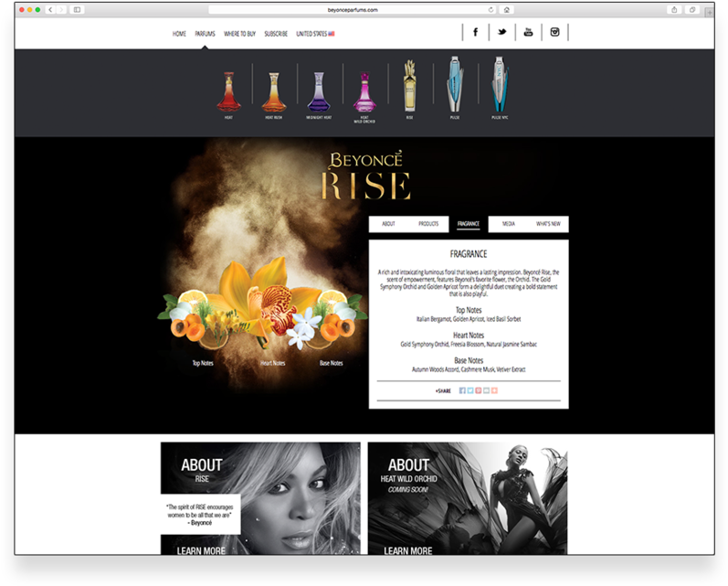Switch to the Media tab
The width and height of the screenshot is (728, 586).
[509, 224]
